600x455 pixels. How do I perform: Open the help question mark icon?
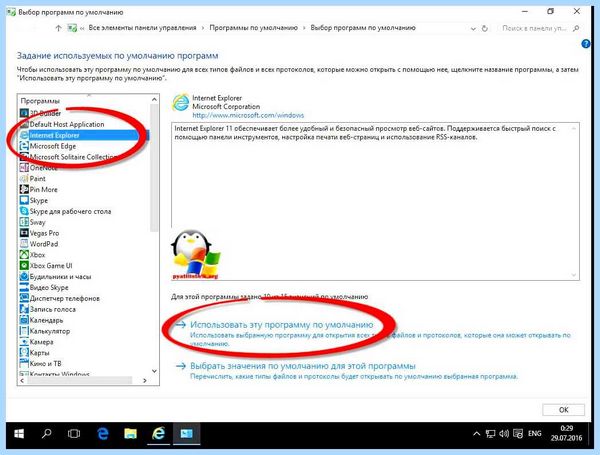pyautogui.click(x=586, y=44)
